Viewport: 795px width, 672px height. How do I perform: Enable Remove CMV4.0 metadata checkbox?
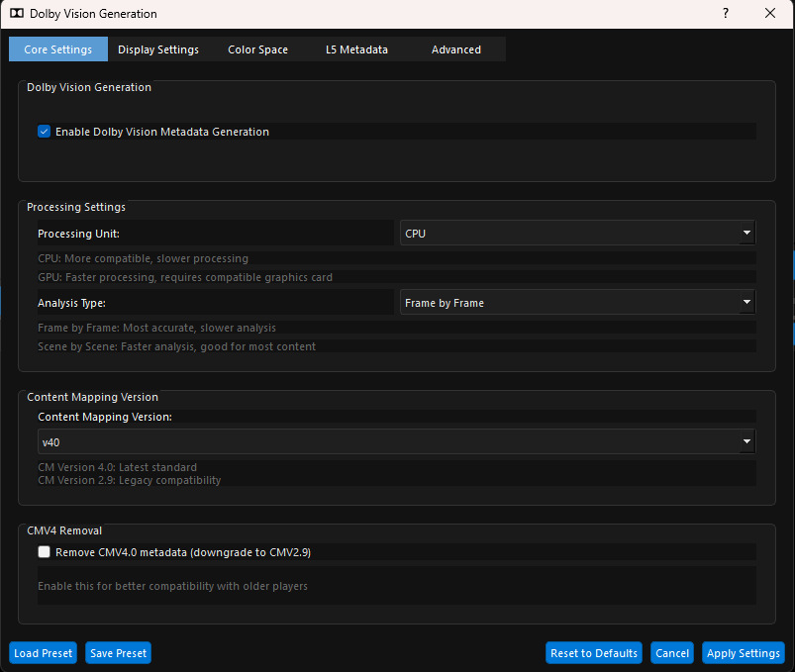[45, 552]
